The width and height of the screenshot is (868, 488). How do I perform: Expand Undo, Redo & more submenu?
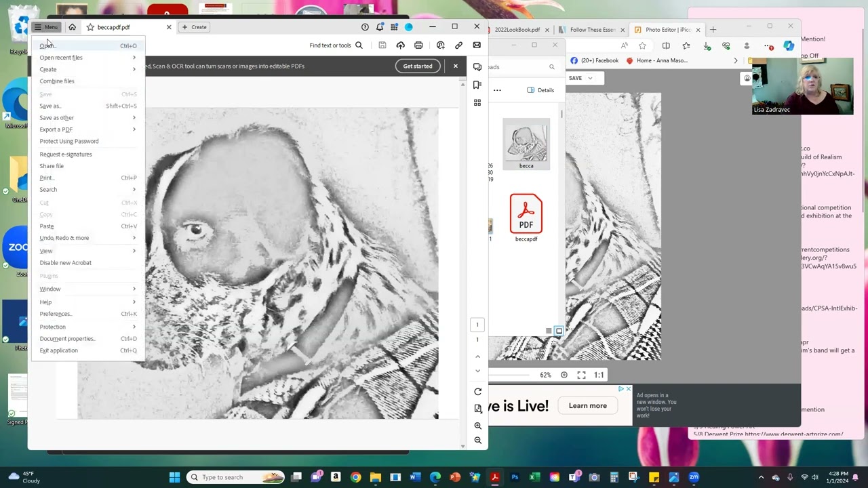pyautogui.click(x=88, y=238)
